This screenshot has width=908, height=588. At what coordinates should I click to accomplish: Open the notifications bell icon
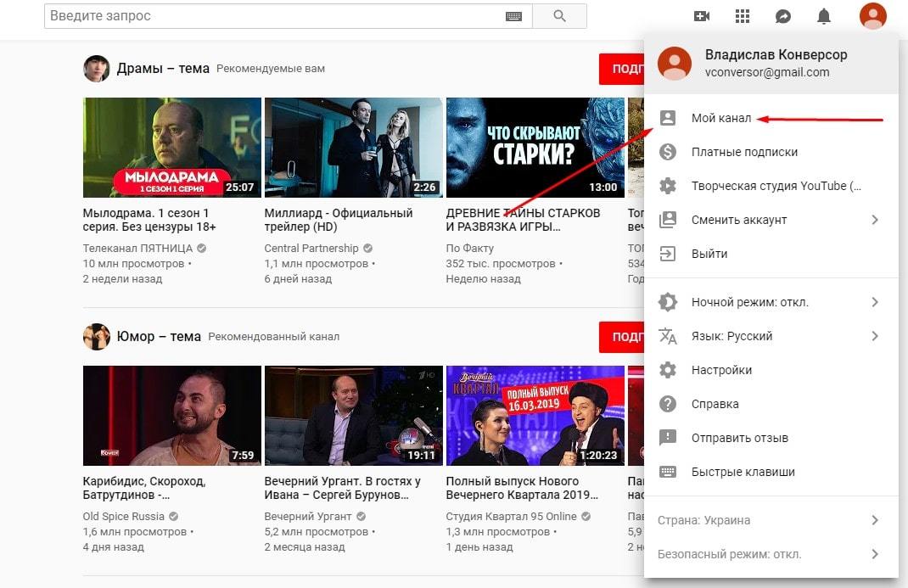pyautogui.click(x=823, y=16)
